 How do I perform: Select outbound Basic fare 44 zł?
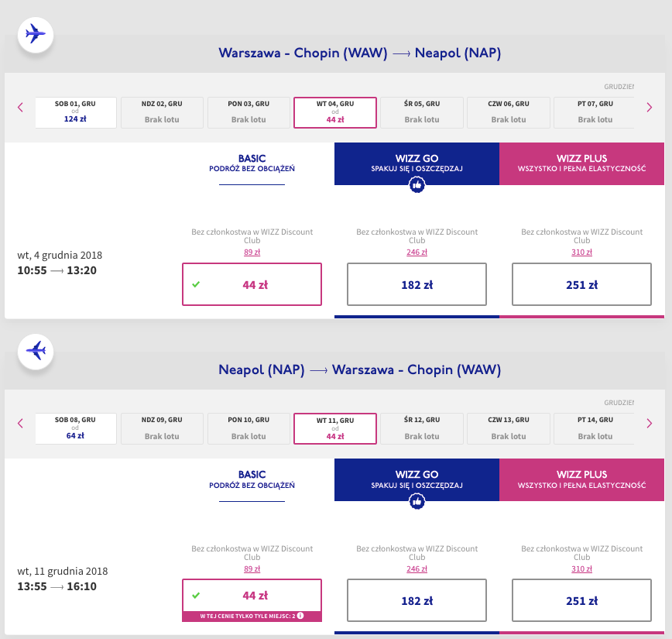point(252,284)
